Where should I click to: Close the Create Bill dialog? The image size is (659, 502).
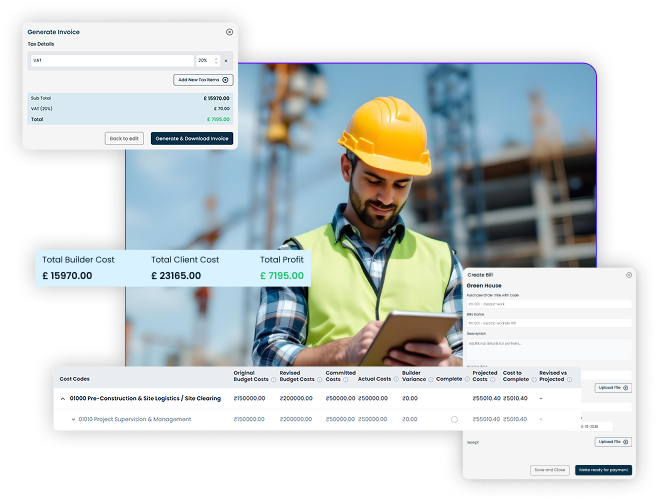[x=629, y=275]
